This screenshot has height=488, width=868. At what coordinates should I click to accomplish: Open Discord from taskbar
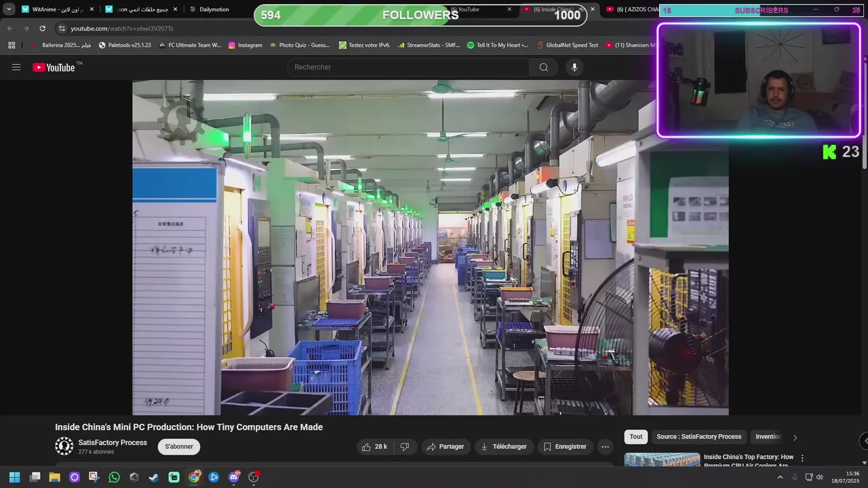coord(234,477)
